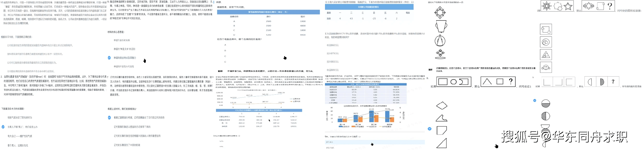This screenshot has height=150, width=644.
Task: Choose brand option B under price question
Action: [x=225, y=50]
